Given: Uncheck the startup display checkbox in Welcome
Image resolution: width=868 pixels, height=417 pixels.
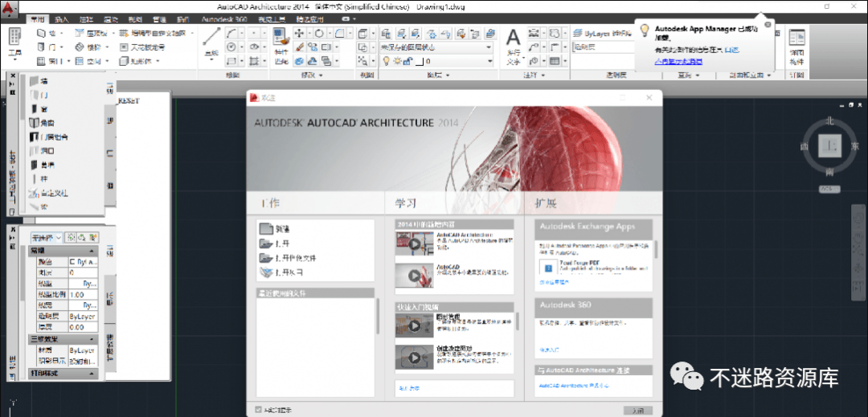Looking at the screenshot, I should pyautogui.click(x=258, y=410).
